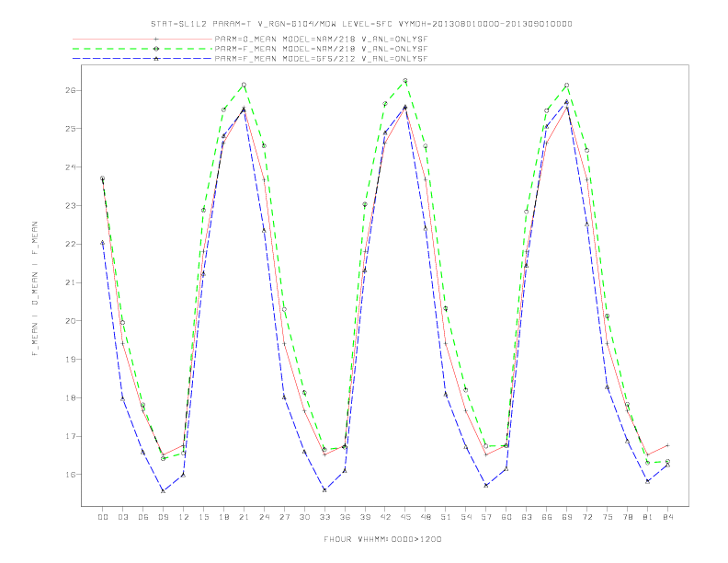Screen dimensions: 728x563
Task: Click the red solid legend line sample
Action: click(x=142, y=39)
